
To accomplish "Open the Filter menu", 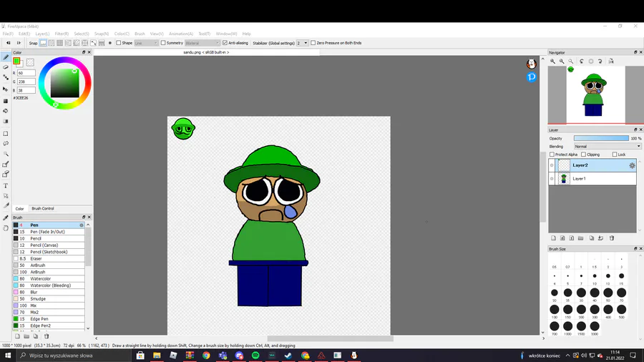I will click(62, 34).
